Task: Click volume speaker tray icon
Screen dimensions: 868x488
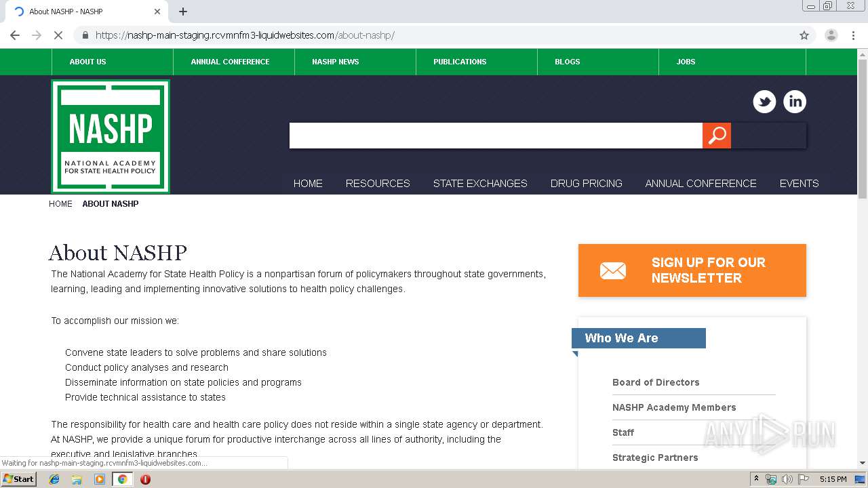Action: point(787,479)
